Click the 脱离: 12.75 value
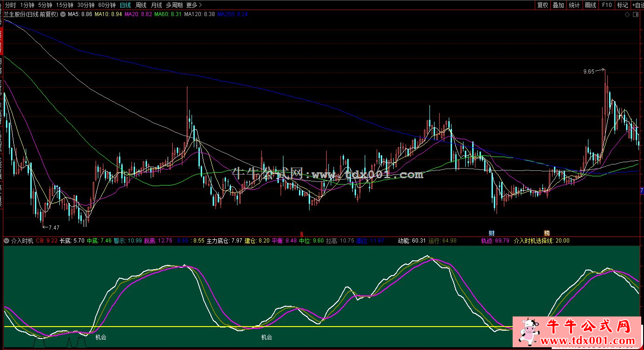Screen dimensions: 644x350 pos(158,241)
